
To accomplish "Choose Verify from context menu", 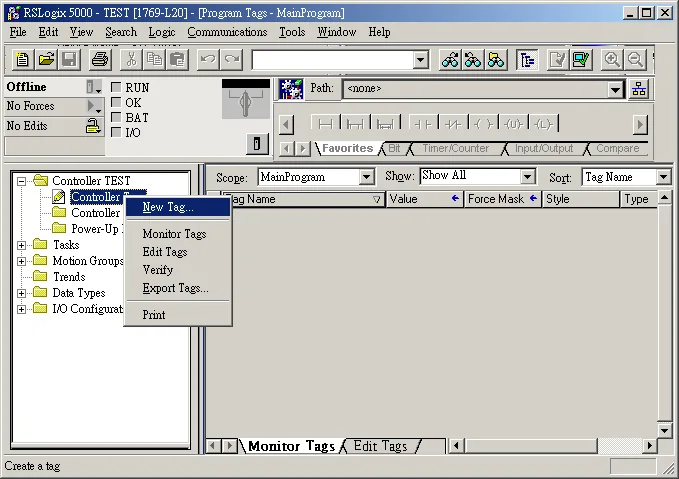I will click(x=178, y=270).
